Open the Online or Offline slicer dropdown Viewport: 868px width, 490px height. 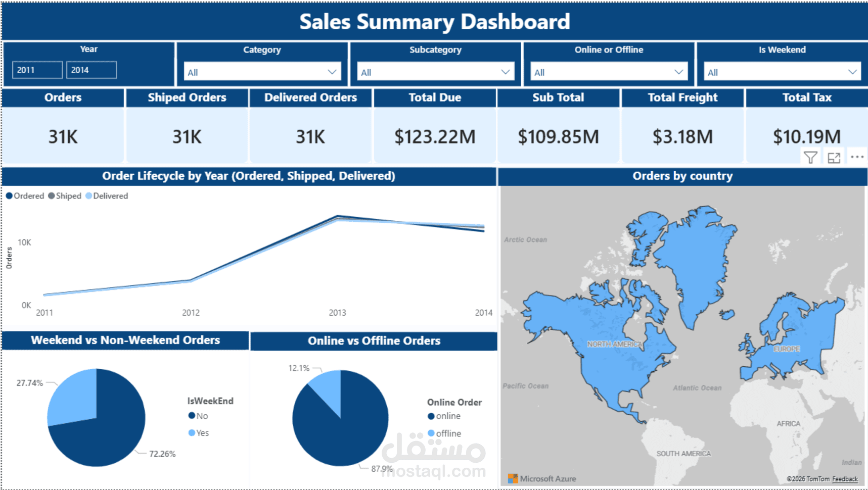(679, 71)
